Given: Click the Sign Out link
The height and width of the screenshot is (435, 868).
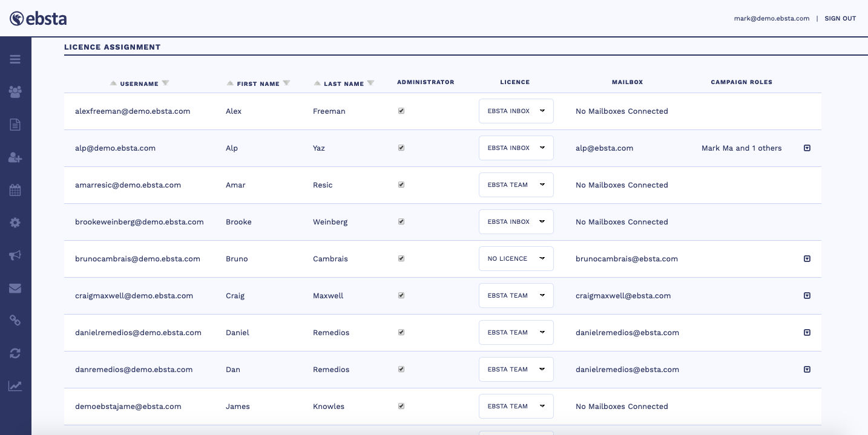Looking at the screenshot, I should pos(840,19).
